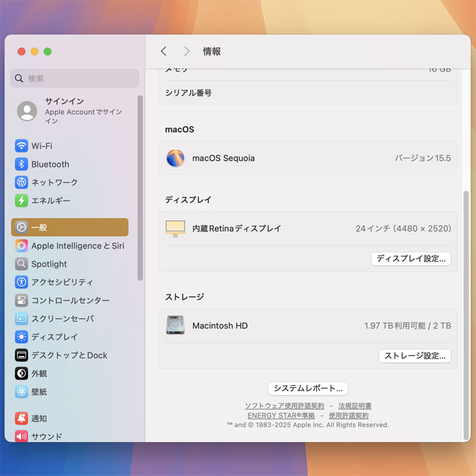Select the エネルギー lightning icon
The image size is (476, 476).
(22, 200)
